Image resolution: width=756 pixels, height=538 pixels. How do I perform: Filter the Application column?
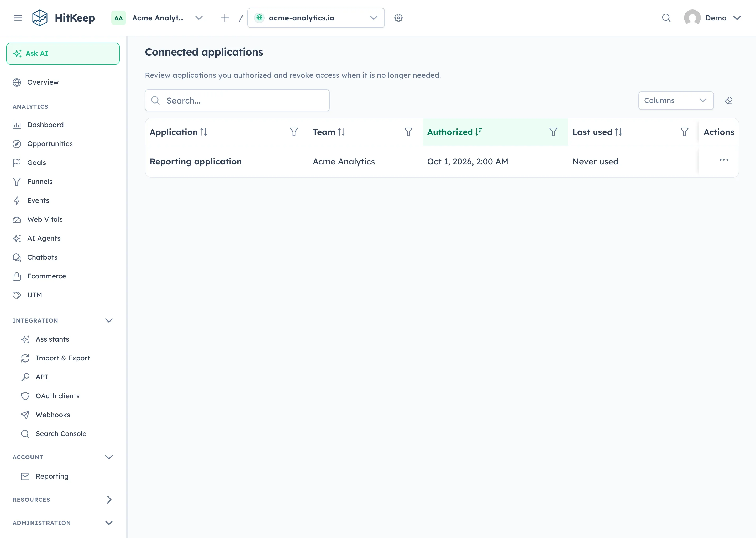pyautogui.click(x=294, y=132)
